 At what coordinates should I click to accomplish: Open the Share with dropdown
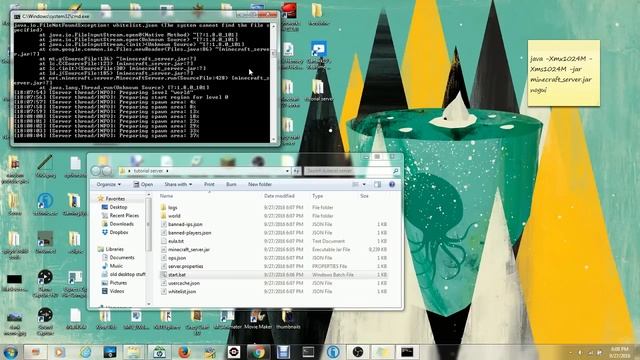[x=178, y=184]
